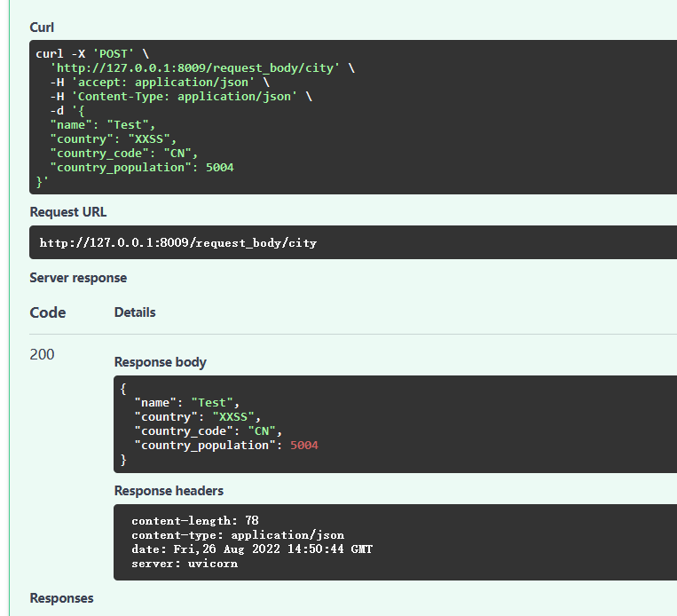The height and width of the screenshot is (616, 677).
Task: Click content-type: application/json response header
Action: 238,535
